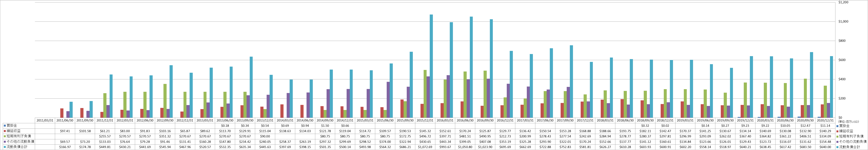Screen dimensions: 868x150
Task: Click the $374.00 cell
Action: [x=385, y=142]
